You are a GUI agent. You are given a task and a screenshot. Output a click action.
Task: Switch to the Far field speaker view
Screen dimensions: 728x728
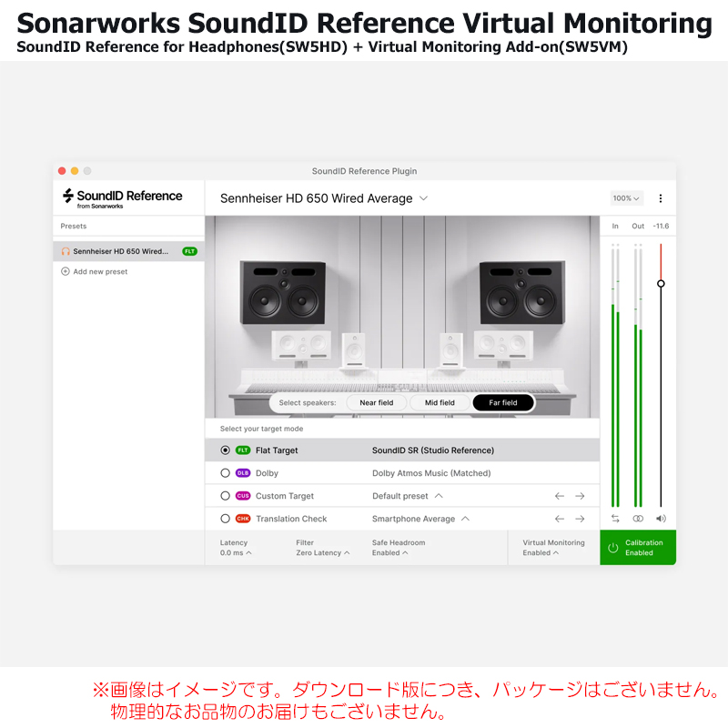click(503, 402)
